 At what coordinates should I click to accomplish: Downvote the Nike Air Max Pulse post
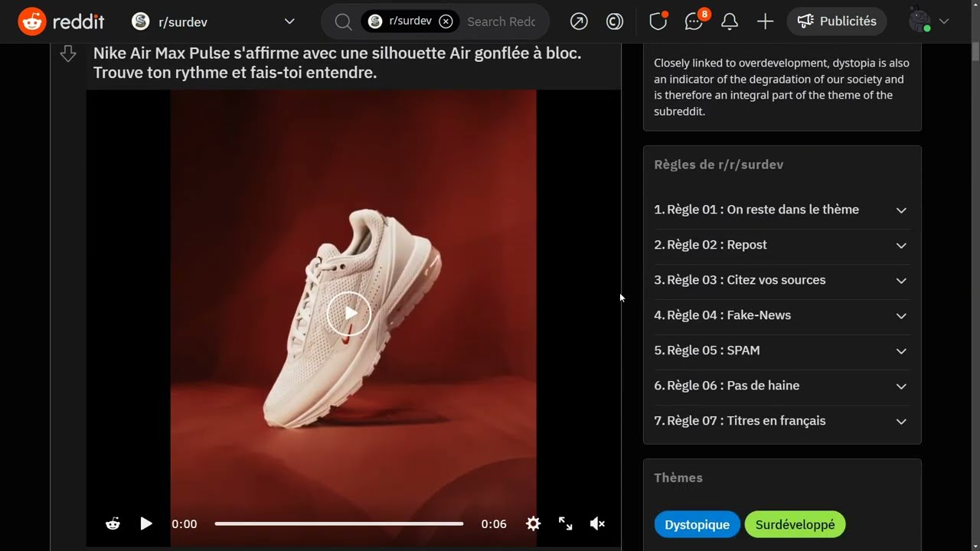tap(68, 54)
